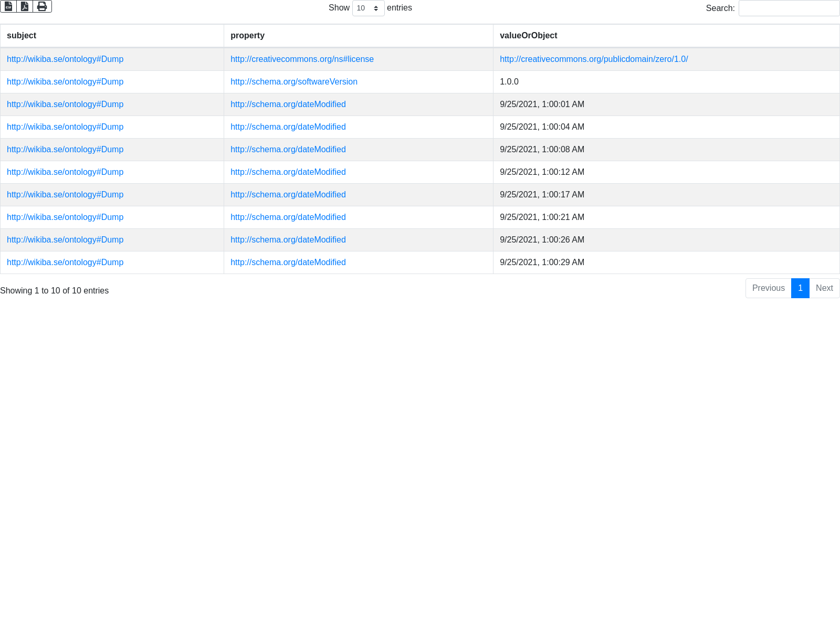Select page 1 in pagination
The height and width of the screenshot is (630, 840).
800,288
